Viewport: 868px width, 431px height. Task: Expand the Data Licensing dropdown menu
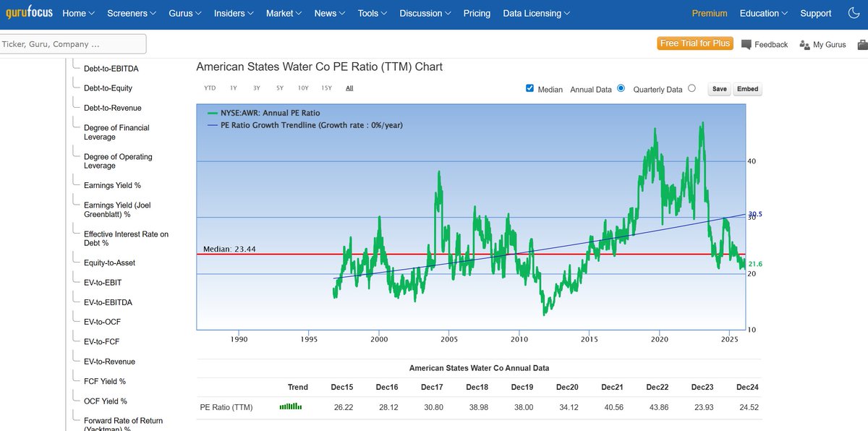(x=537, y=13)
